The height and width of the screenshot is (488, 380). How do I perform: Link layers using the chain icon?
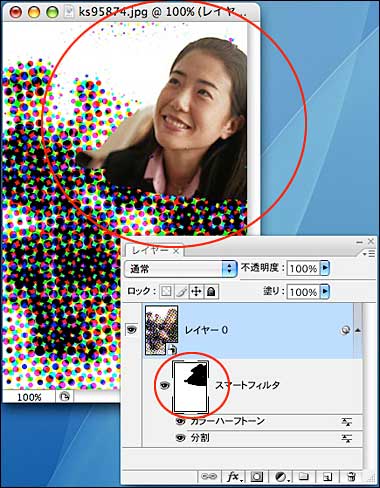209,477
